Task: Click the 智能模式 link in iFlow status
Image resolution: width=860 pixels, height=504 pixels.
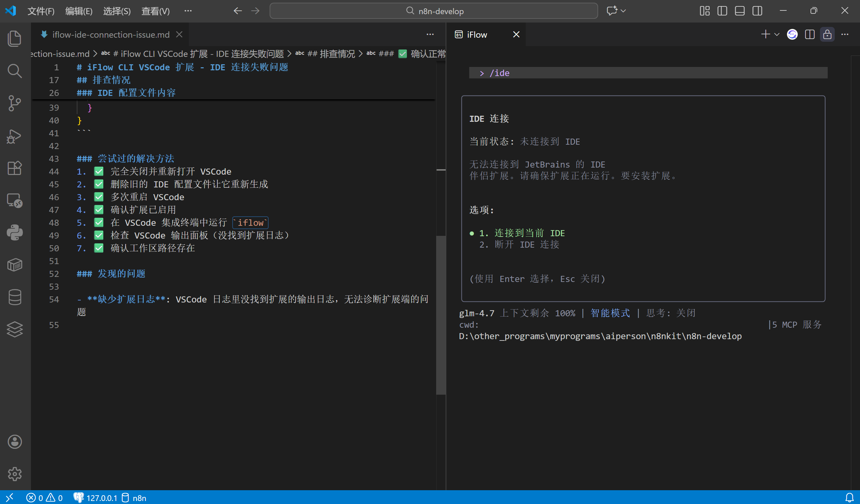Action: click(x=610, y=313)
